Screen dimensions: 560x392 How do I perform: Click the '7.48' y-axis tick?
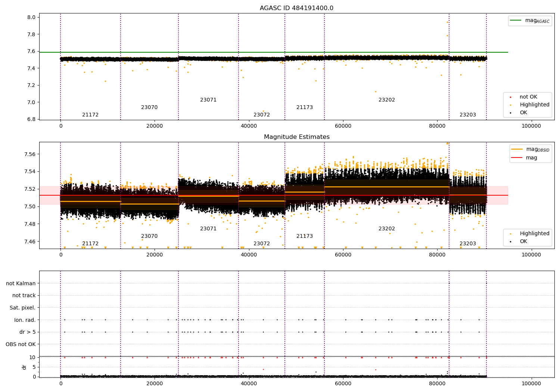(30, 224)
